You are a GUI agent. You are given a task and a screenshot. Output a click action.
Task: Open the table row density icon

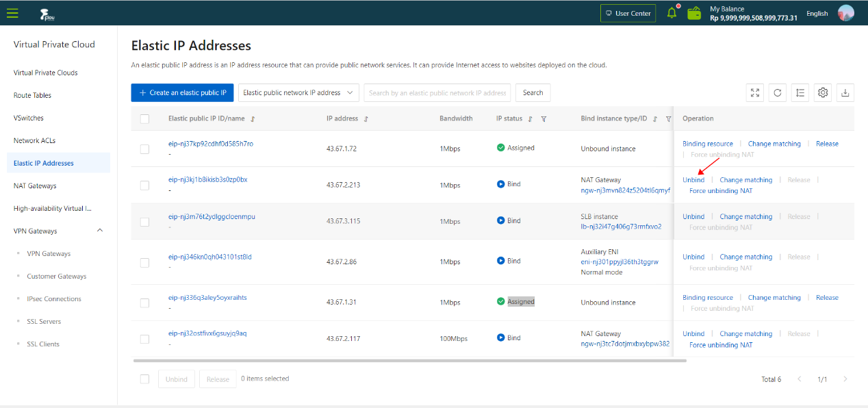pyautogui.click(x=800, y=93)
